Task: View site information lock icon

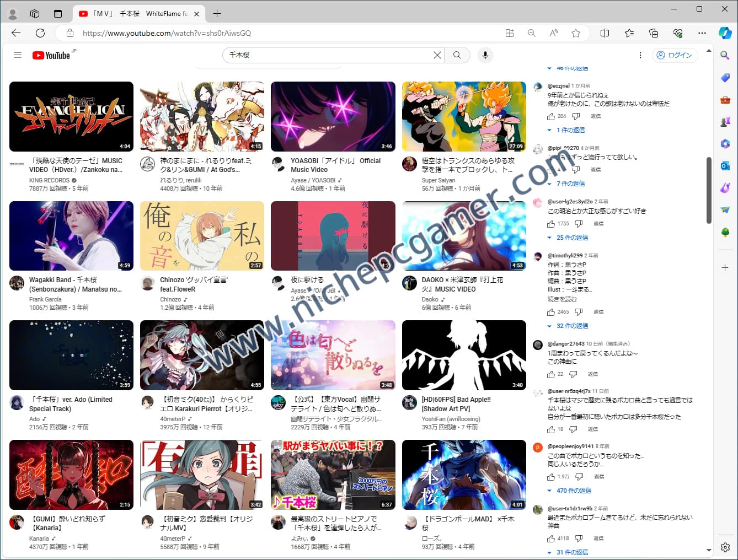Action: click(x=70, y=33)
